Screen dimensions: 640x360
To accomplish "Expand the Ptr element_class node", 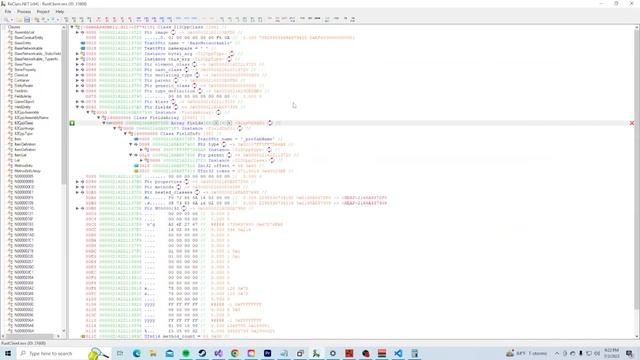I will tap(78, 64).
